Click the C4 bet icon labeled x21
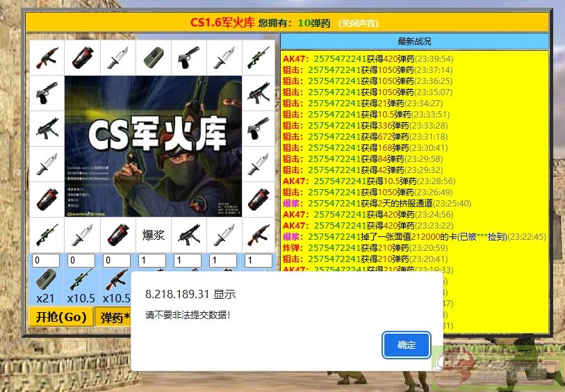Viewport: 565px width, 392px height. pyautogui.click(x=46, y=280)
